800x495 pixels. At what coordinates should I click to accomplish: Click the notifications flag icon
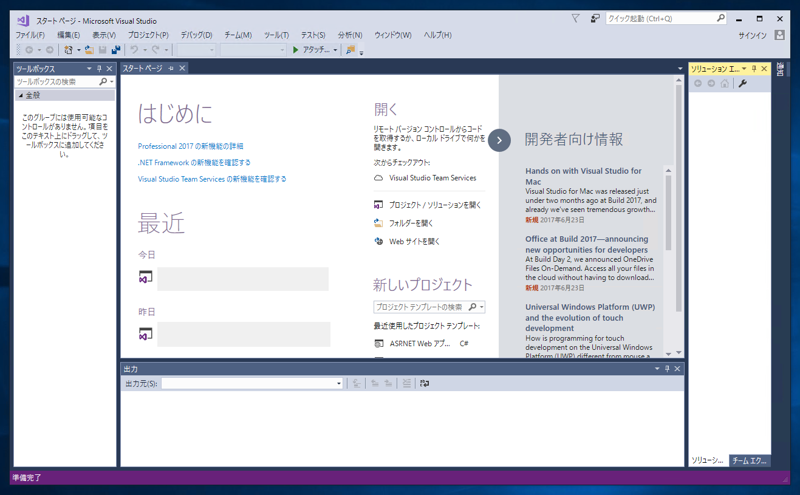[x=576, y=18]
